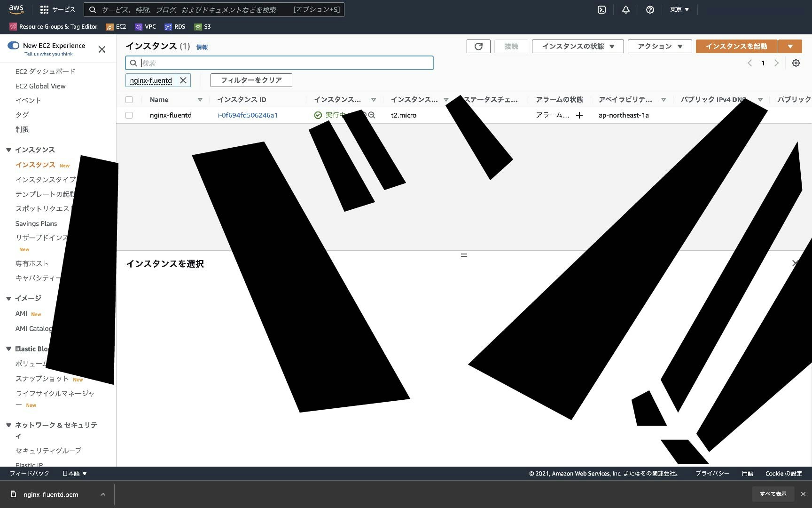Zoom out on instance state icon
The height and width of the screenshot is (508, 812).
point(372,115)
